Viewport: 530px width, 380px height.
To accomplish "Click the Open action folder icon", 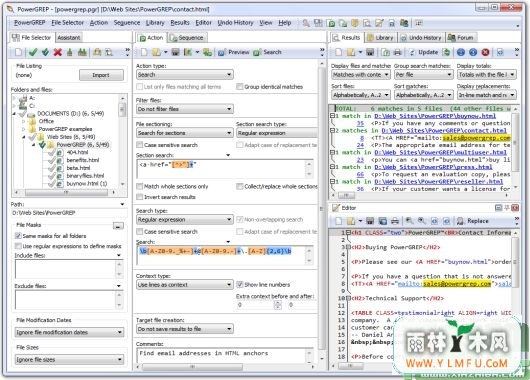I will pyautogui.click(x=156, y=52).
